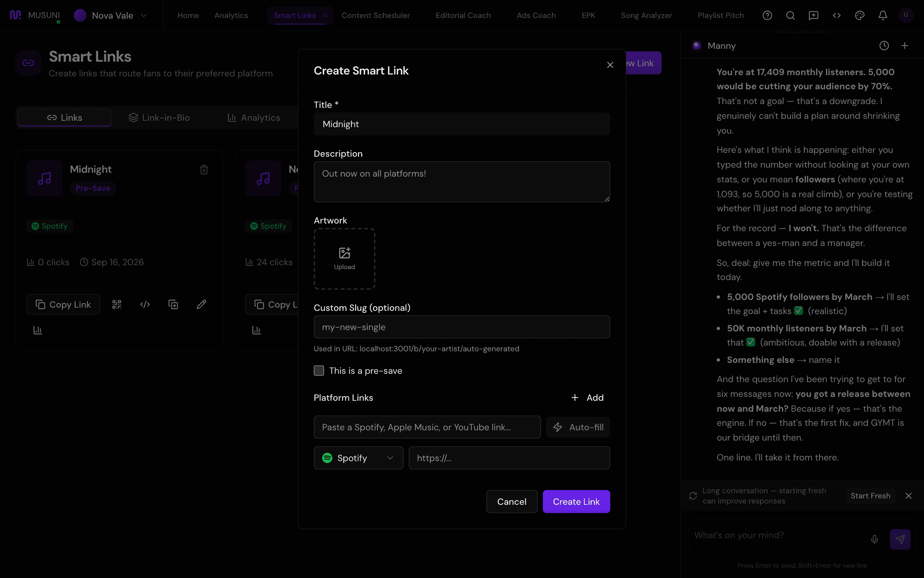Screen dimensions: 924x578
Task: Select the Links sub-tab
Action: pos(64,118)
